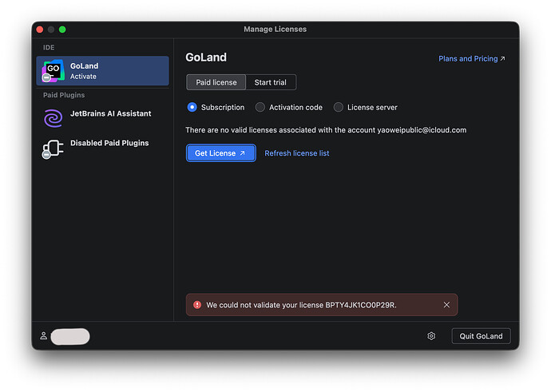Open JetBrains AI Assistant plugin entry

coord(102,117)
